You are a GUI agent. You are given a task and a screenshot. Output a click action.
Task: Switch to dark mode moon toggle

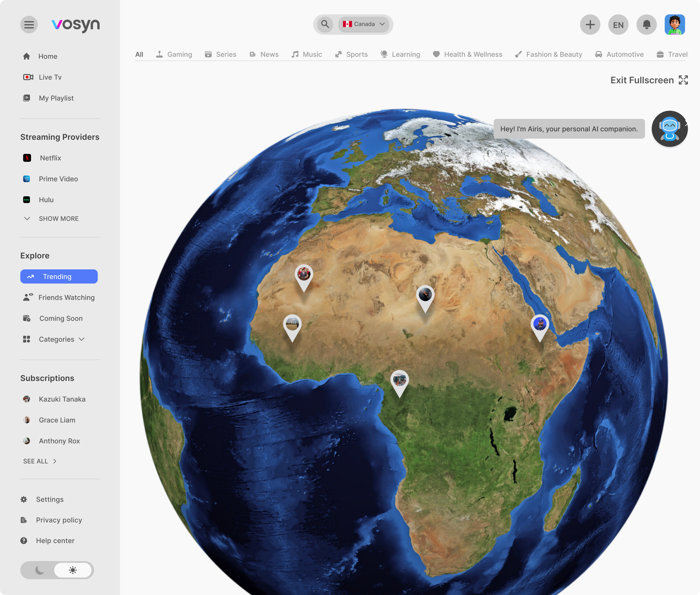(40, 570)
